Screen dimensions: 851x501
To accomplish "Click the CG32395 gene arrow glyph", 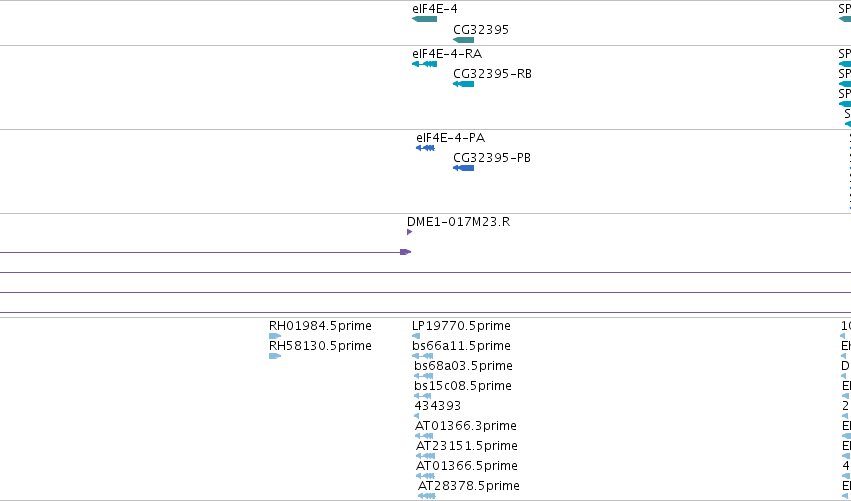I will pos(463,40).
